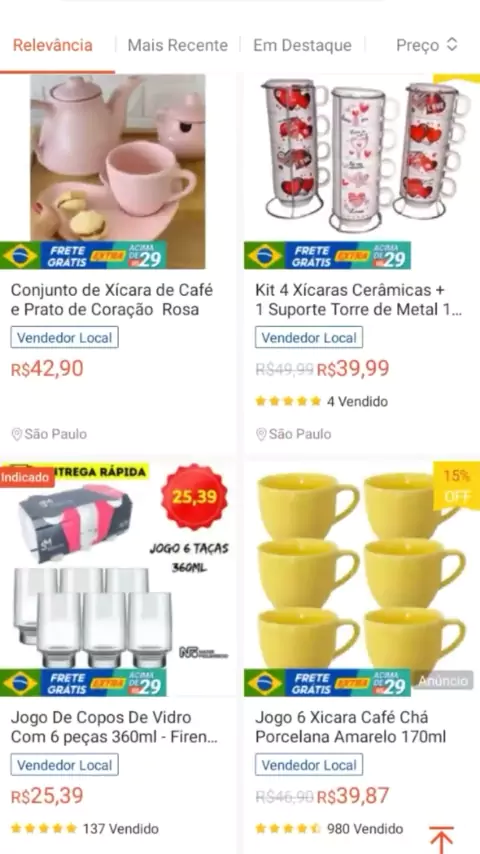Open Conjunto de Xícara de Café title

click(x=112, y=300)
